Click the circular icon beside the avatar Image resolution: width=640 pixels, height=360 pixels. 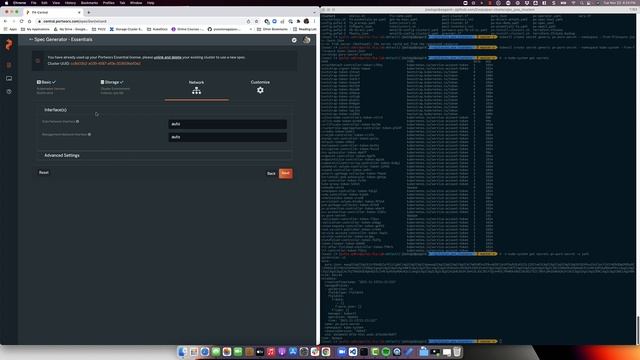pos(294,40)
